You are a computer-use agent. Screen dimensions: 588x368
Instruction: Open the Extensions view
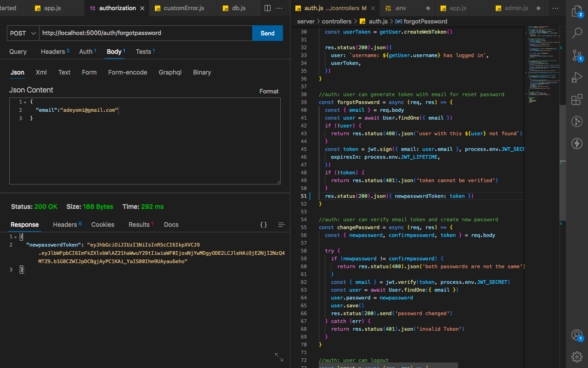577,99
